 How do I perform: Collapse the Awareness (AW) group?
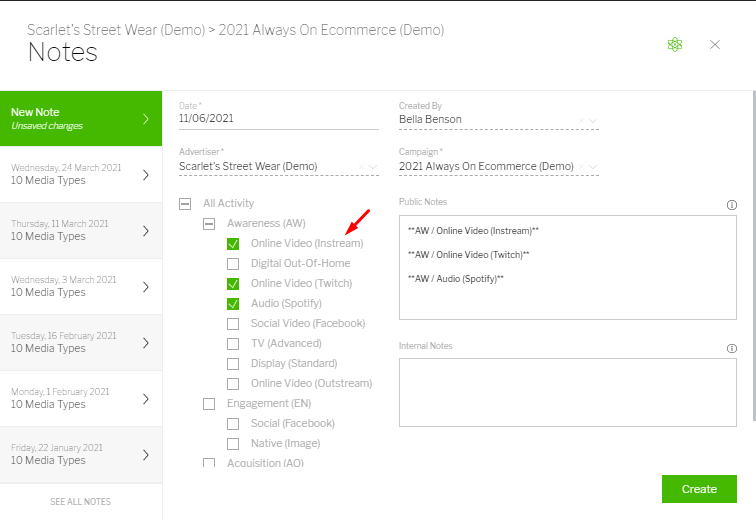pyautogui.click(x=209, y=224)
